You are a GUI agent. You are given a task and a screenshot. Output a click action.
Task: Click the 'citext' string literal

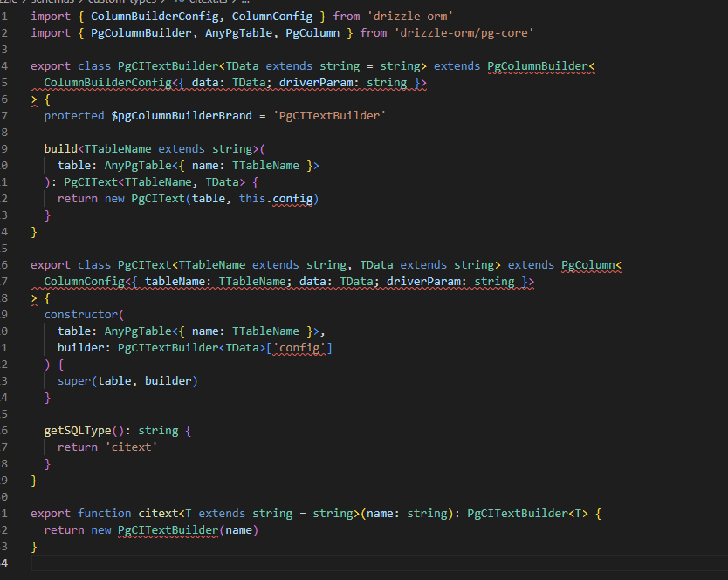coord(132,447)
